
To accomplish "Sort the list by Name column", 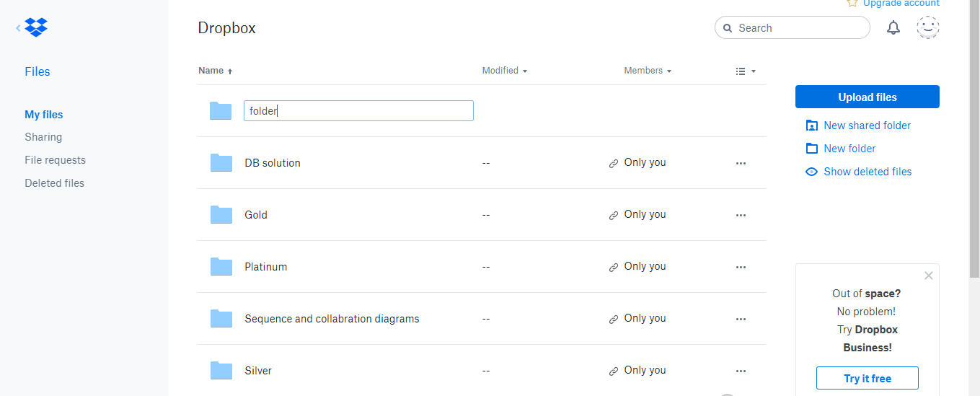I will click(215, 71).
